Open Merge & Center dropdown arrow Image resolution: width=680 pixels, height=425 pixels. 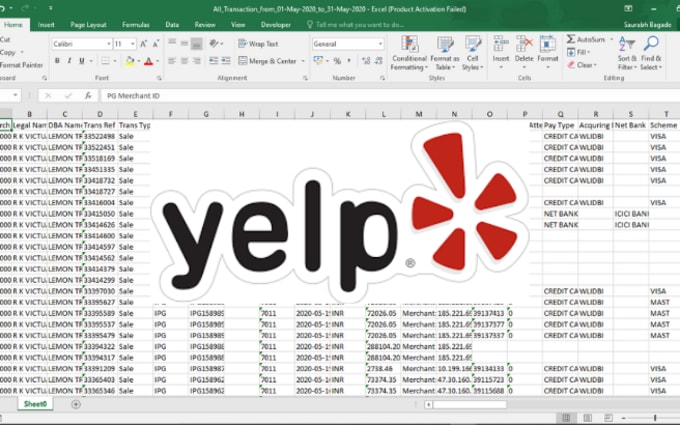pyautogui.click(x=303, y=61)
